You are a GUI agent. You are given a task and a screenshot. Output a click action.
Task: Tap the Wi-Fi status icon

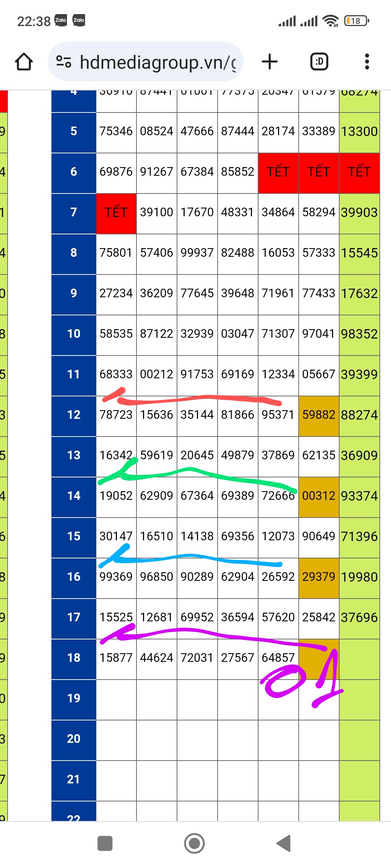331,21
